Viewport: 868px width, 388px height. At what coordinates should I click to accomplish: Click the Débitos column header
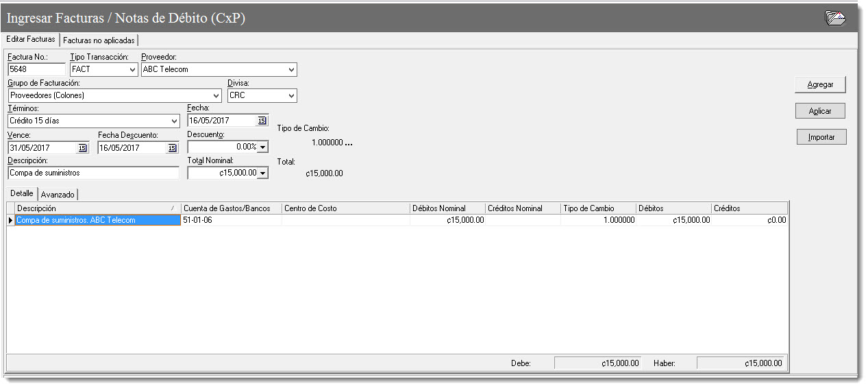tap(673, 208)
